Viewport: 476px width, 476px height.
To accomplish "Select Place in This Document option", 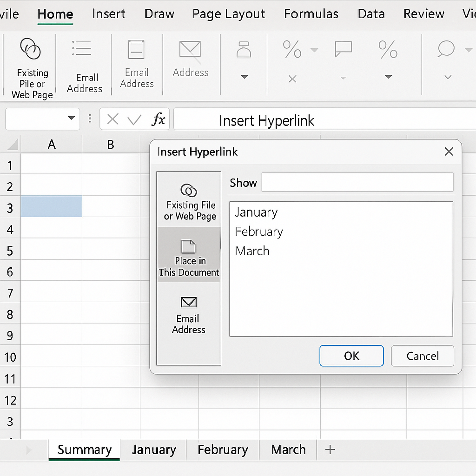I will pyautogui.click(x=189, y=255).
